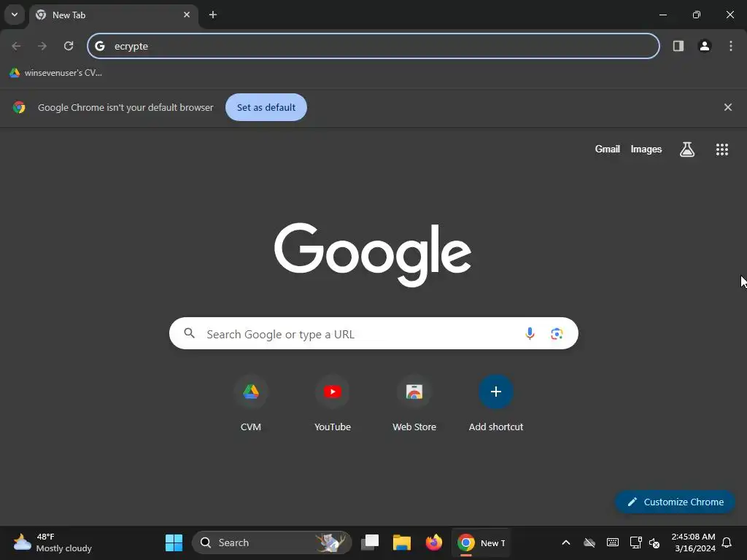This screenshot has height=560, width=747.
Task: Click Add shortcut tile
Action: [496, 404]
